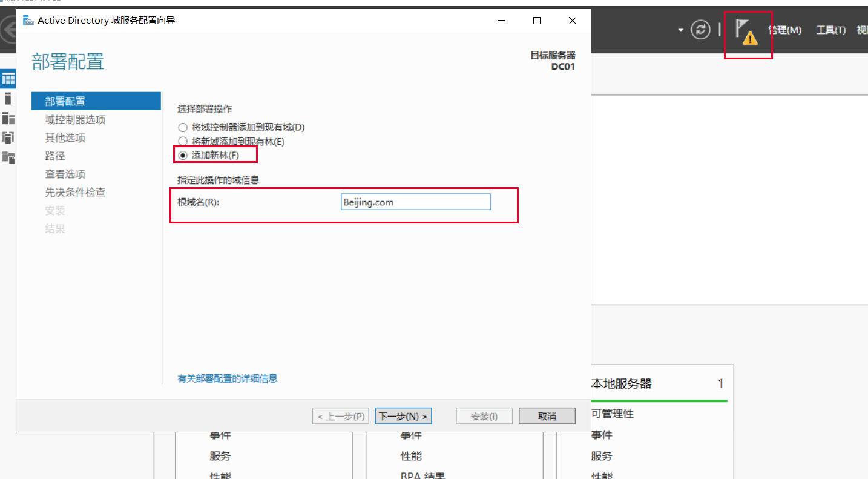This screenshot has height=479, width=868.
Task: Choose 将新域添加到现有林(E) radio option
Action: [x=183, y=142]
